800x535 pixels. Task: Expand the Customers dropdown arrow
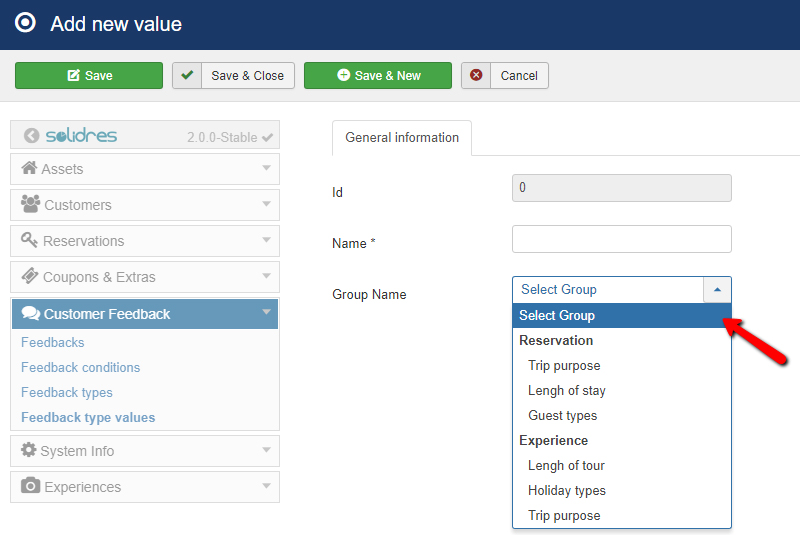coord(266,204)
